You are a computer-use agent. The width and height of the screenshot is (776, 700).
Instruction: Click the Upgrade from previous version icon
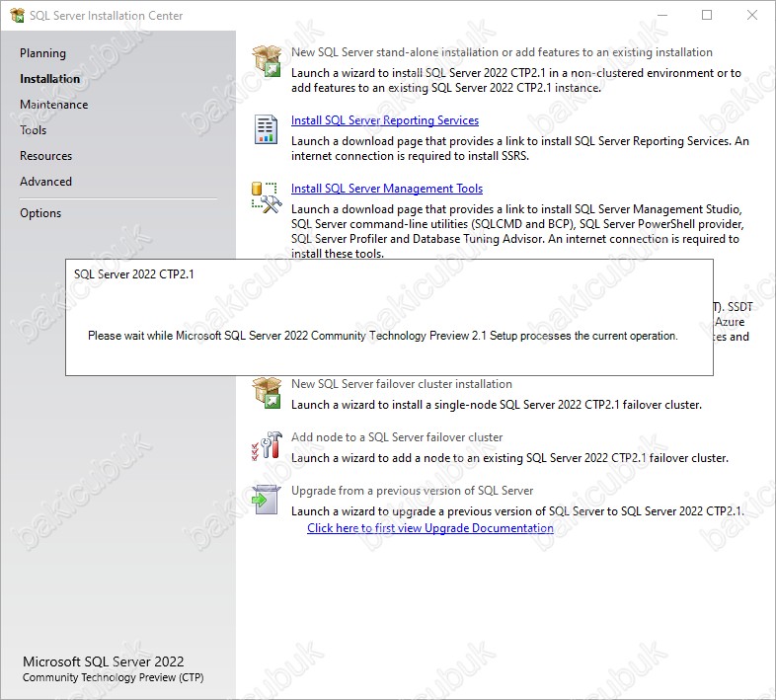click(x=266, y=500)
